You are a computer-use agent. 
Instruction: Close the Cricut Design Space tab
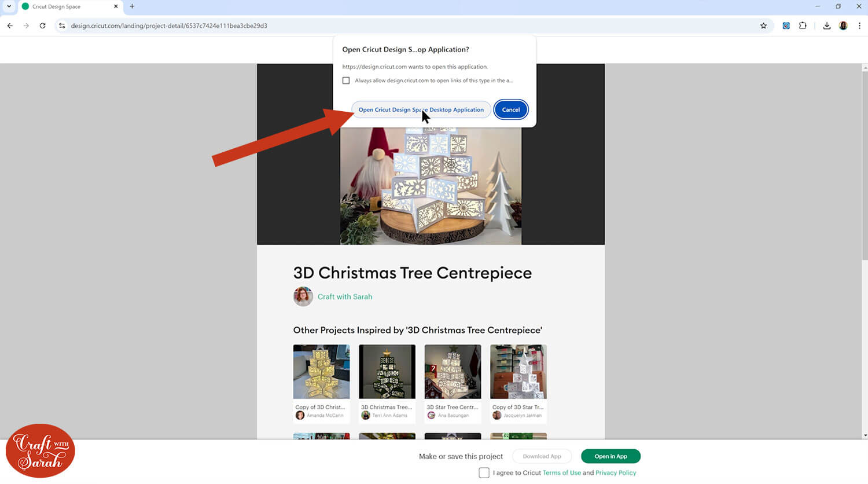click(x=116, y=6)
